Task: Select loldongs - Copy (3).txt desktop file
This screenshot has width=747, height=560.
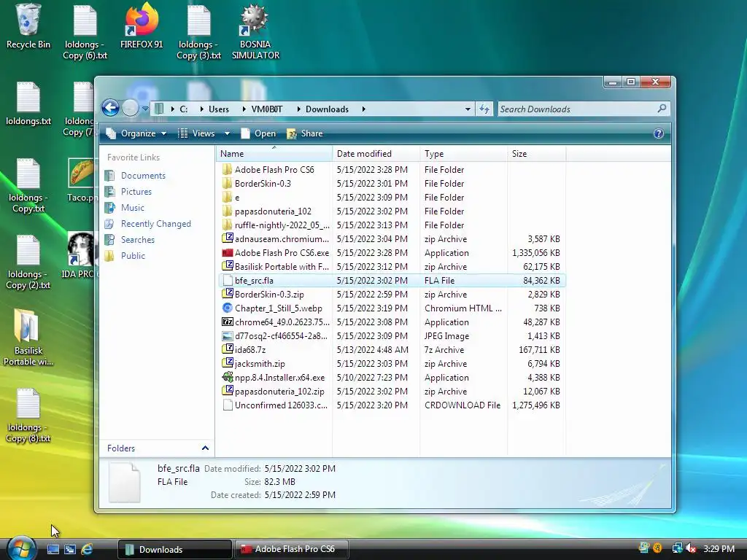Action: click(x=198, y=31)
